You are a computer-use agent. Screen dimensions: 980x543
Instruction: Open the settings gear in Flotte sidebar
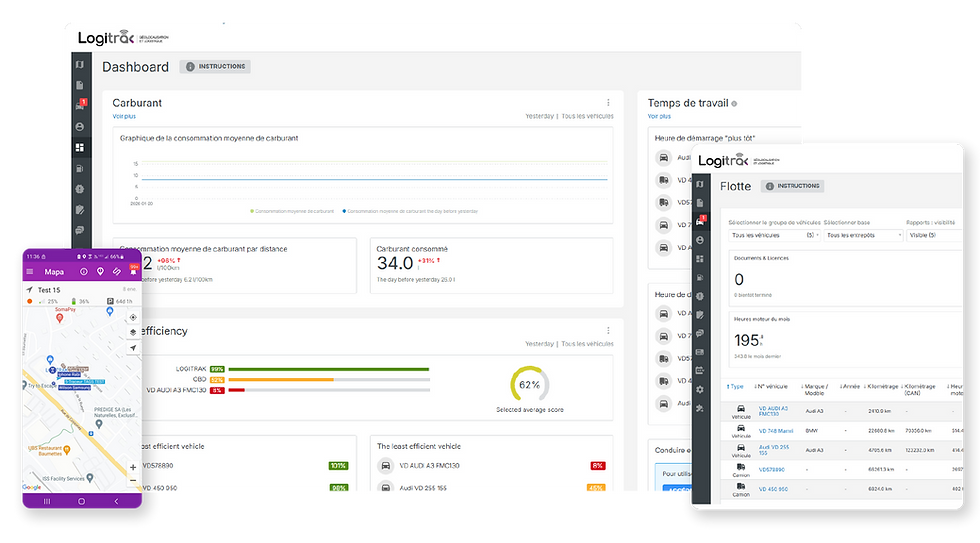pyautogui.click(x=700, y=389)
